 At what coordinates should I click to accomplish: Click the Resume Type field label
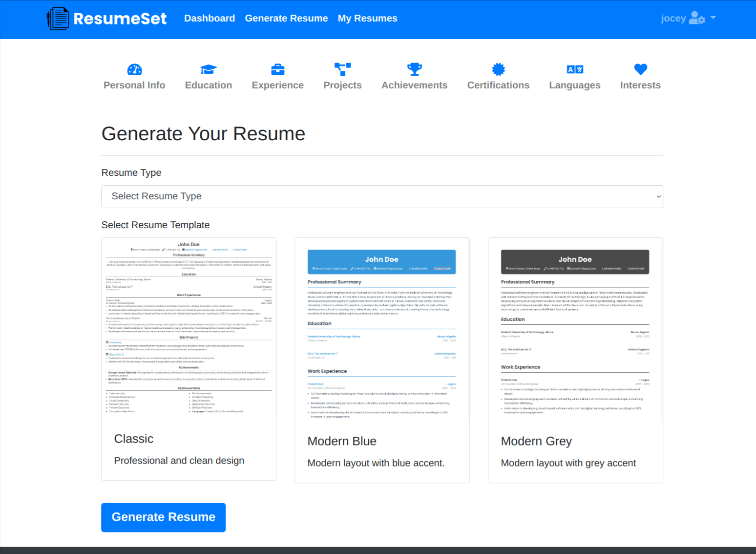[x=131, y=173]
